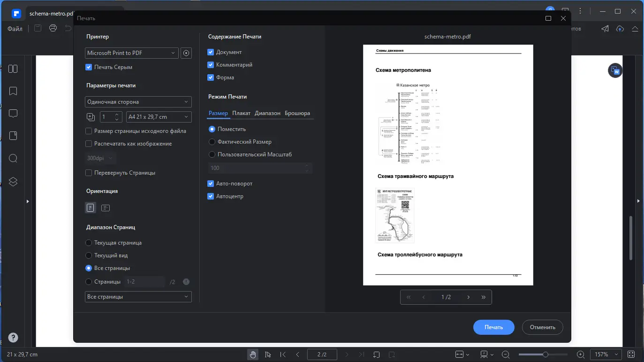Select the Текущий вид radio button
This screenshot has width=644, height=362.
pos(89,255)
